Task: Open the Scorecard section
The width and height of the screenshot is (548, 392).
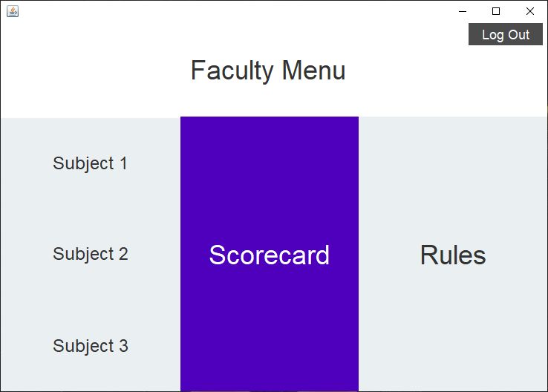Action: [269, 255]
